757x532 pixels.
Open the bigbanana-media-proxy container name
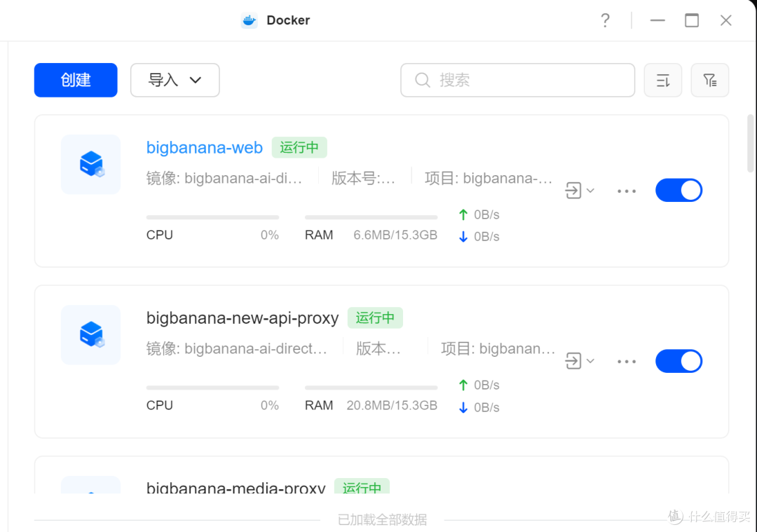click(236, 488)
